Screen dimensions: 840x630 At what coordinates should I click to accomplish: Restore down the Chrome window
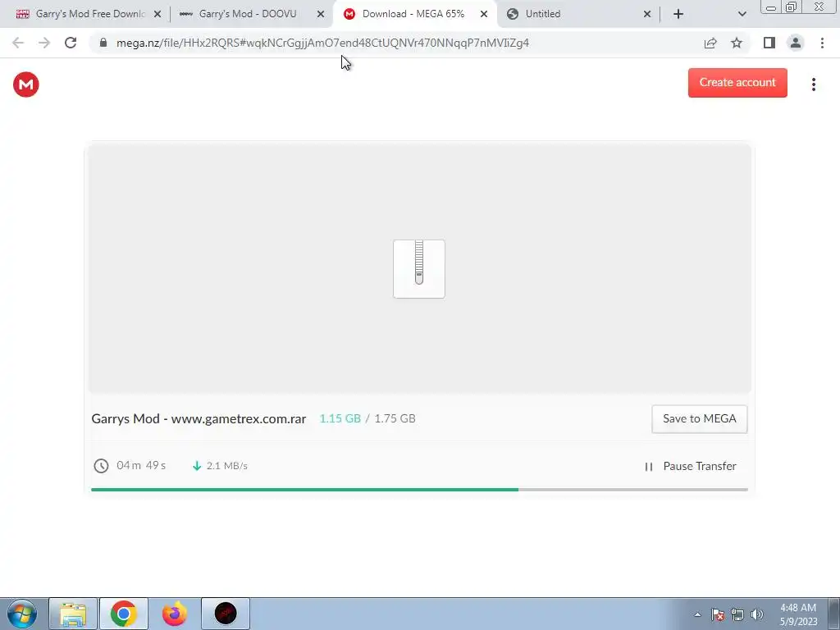[791, 7]
